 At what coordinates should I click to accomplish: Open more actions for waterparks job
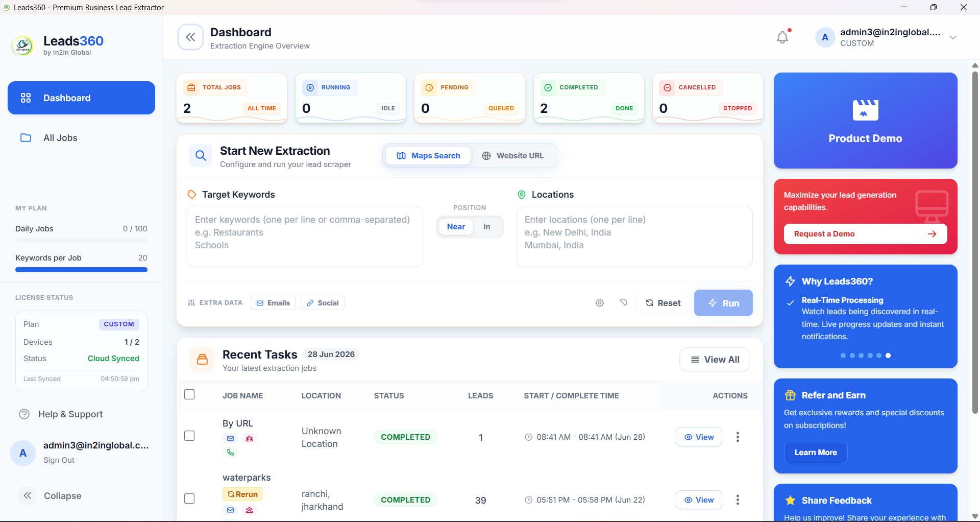[x=738, y=500]
